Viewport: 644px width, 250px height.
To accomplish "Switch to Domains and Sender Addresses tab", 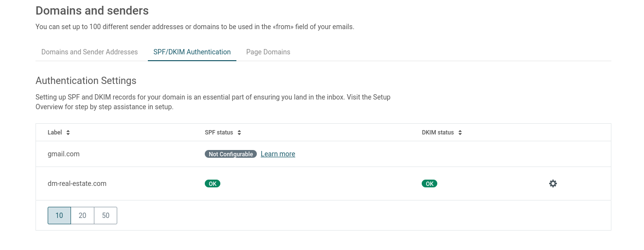I will [89, 52].
